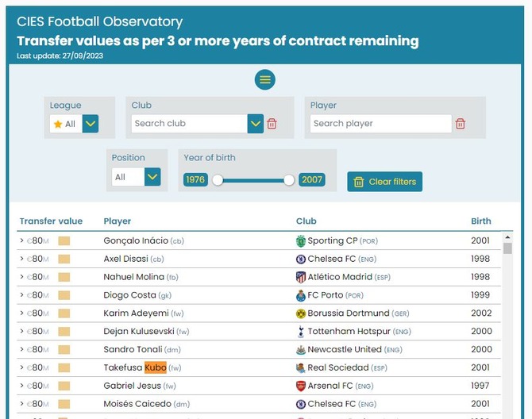Click the 1976 minimum year slider handle
Viewport: 532px width, 419px height.
(218, 180)
